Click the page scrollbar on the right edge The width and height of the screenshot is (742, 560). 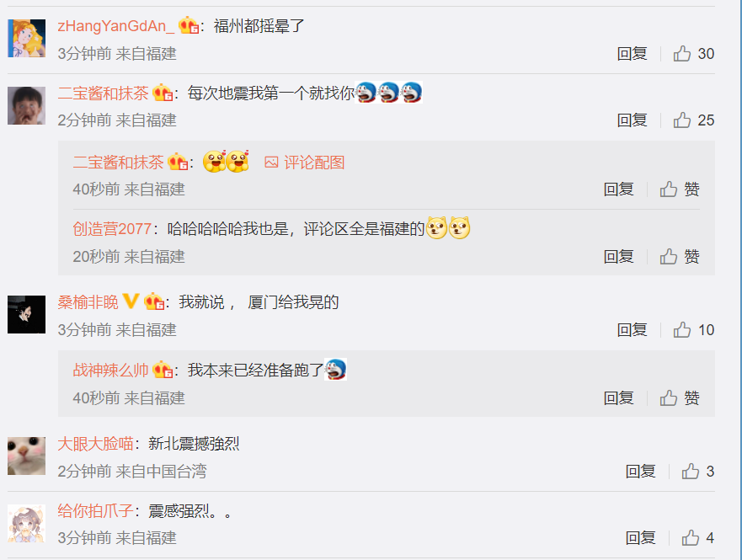click(739, 280)
